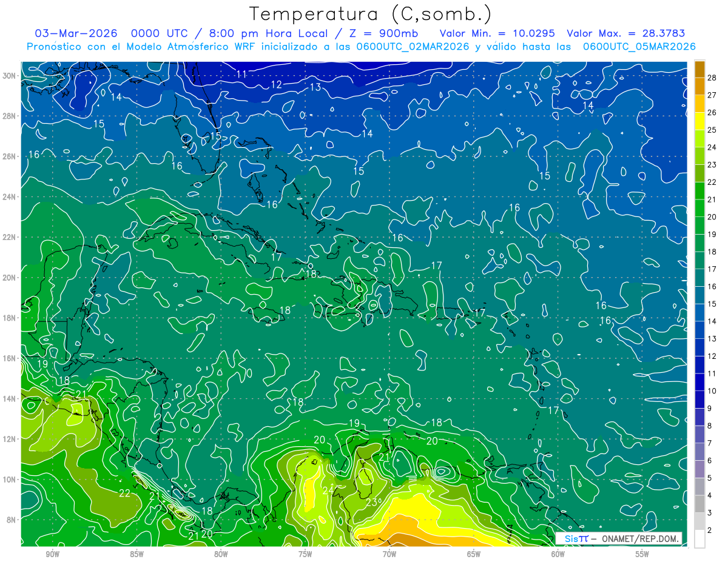Click the "13" contour label on the map
Screen dimensions: 728x562
pos(315,87)
